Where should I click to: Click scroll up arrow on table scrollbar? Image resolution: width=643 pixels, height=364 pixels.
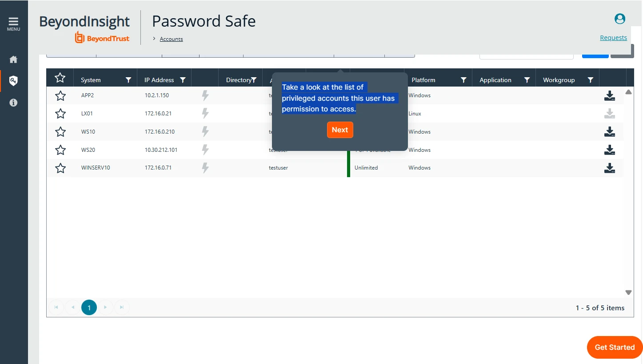click(x=628, y=92)
